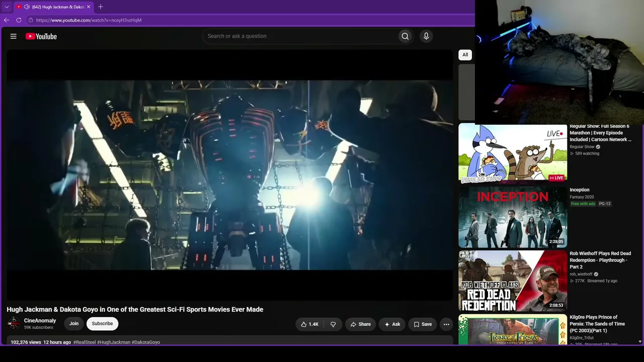Click the 2:08:53 duration on Red Dead
644x362 pixels.
(x=556, y=306)
